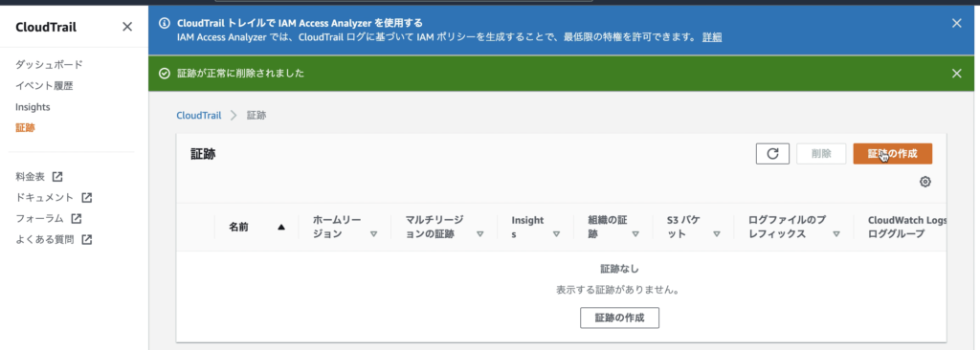Image resolution: width=980 pixels, height=350 pixels.
Task: Sort by 名前 ascending arrow
Action: click(281, 228)
